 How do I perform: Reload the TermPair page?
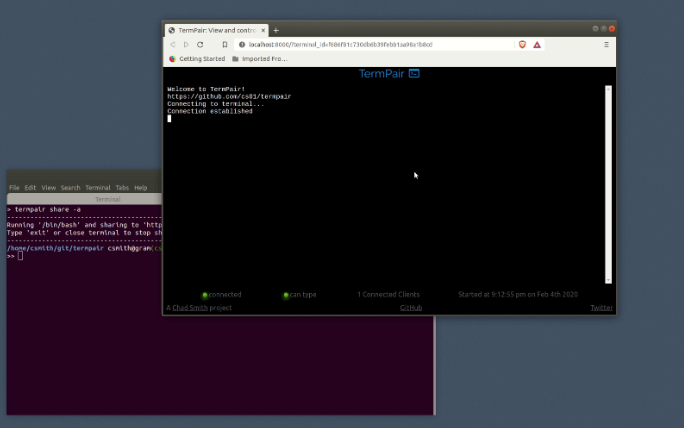coord(200,45)
